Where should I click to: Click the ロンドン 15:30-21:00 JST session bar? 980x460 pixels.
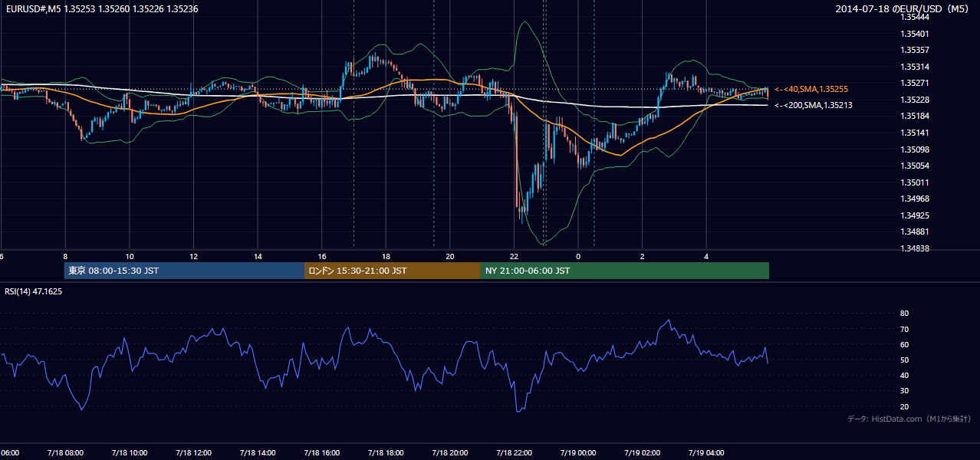point(393,271)
